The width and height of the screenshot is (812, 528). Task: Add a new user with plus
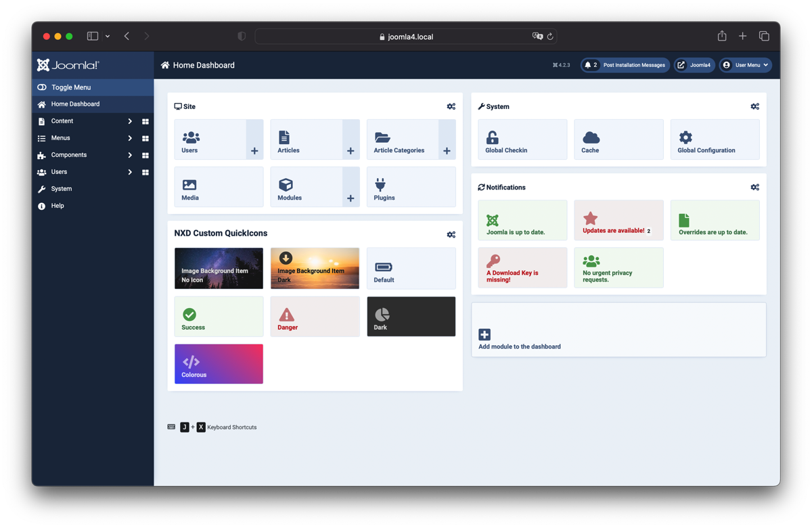(254, 139)
